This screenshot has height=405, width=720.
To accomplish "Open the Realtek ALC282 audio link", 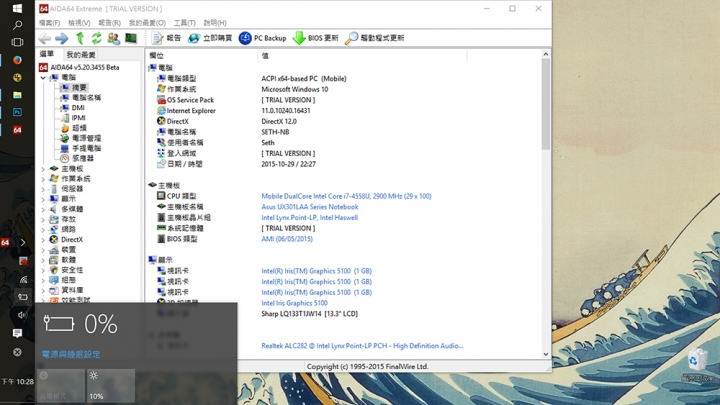I will [x=362, y=346].
